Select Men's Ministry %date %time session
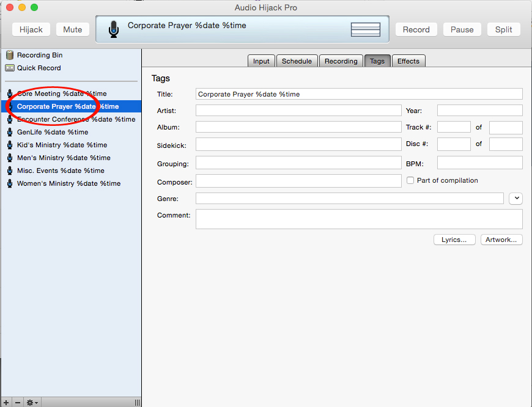This screenshot has width=532, height=407. (72, 158)
